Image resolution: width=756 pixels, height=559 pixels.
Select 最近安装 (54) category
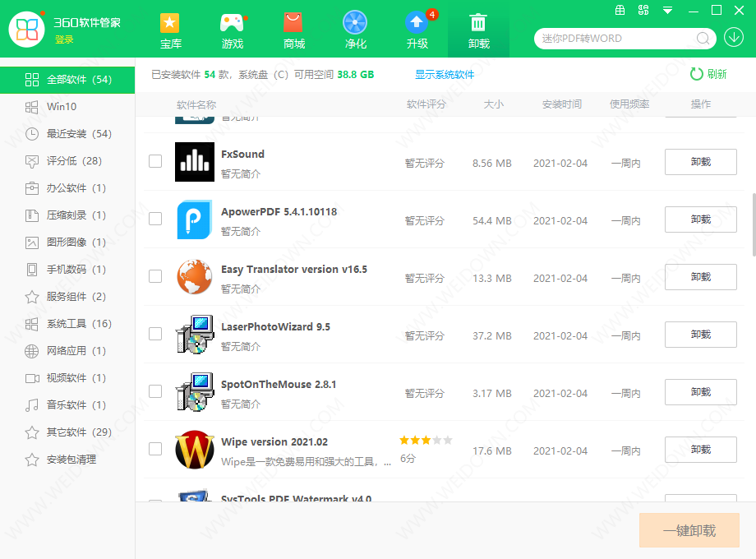click(x=67, y=134)
